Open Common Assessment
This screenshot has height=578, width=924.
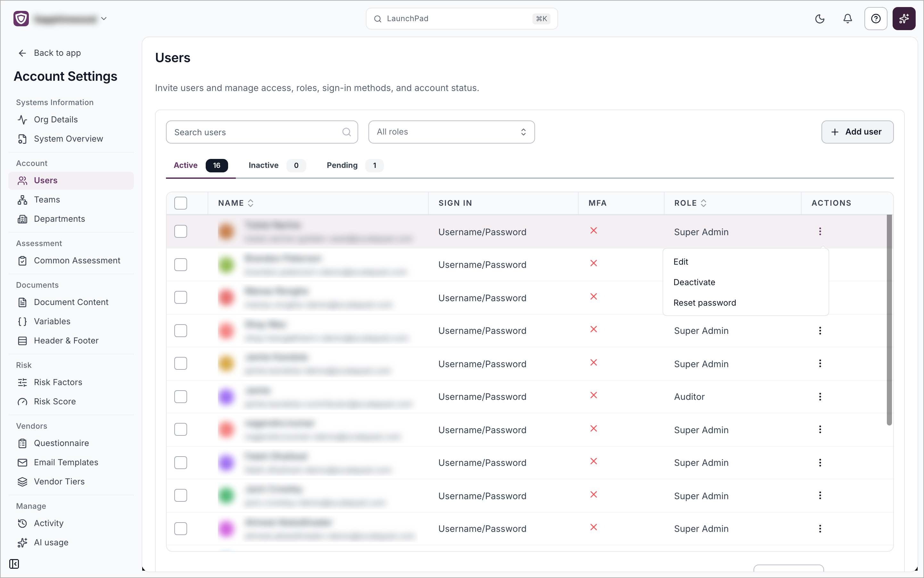click(x=71, y=260)
